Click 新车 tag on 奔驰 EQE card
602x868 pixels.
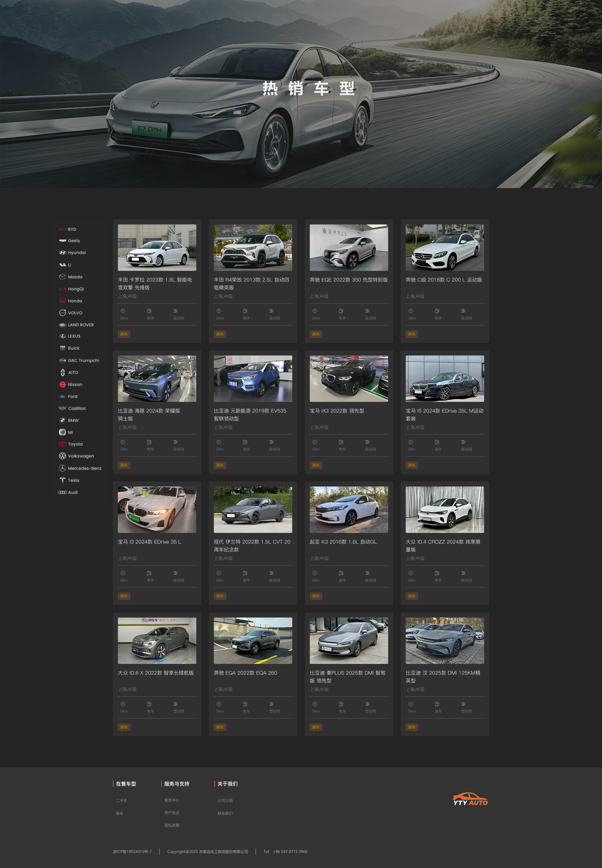(316, 334)
